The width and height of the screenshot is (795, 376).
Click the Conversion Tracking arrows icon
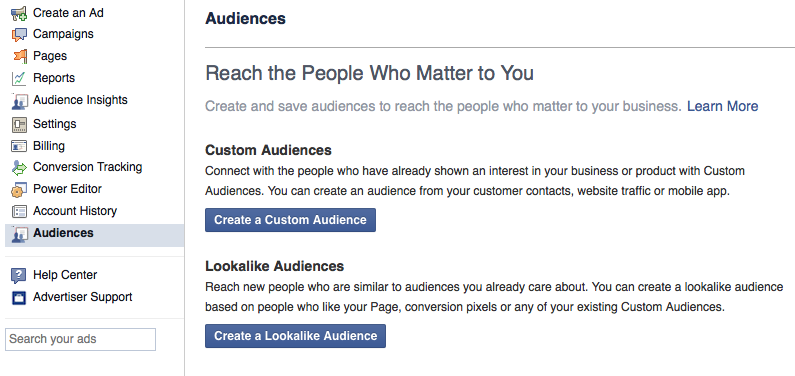19,168
